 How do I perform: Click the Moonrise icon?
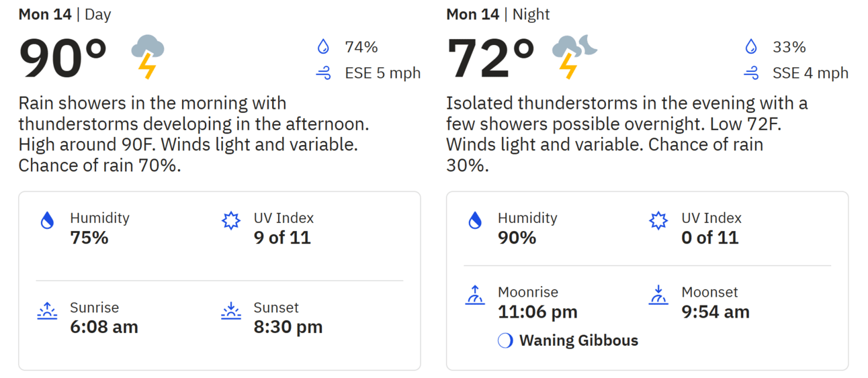point(475,295)
